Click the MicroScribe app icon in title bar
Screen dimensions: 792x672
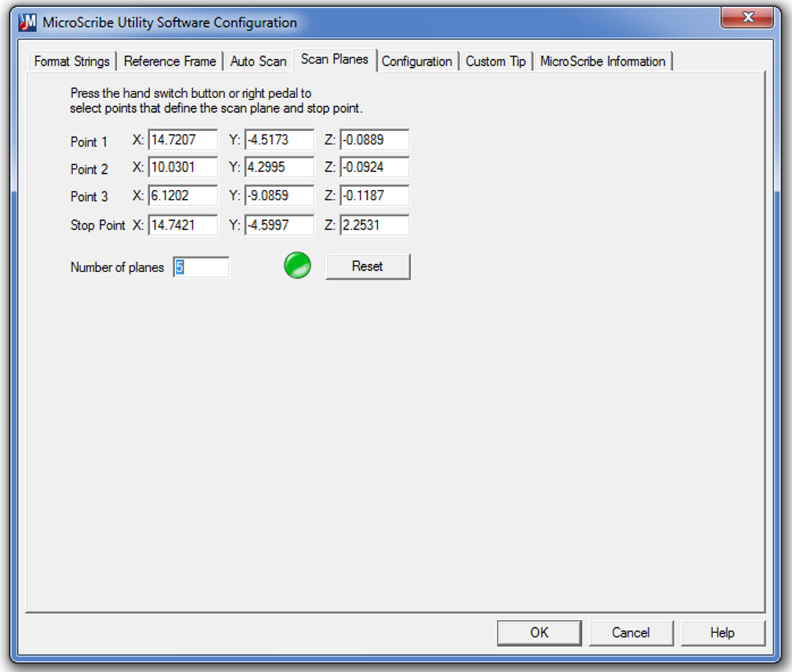(28, 22)
